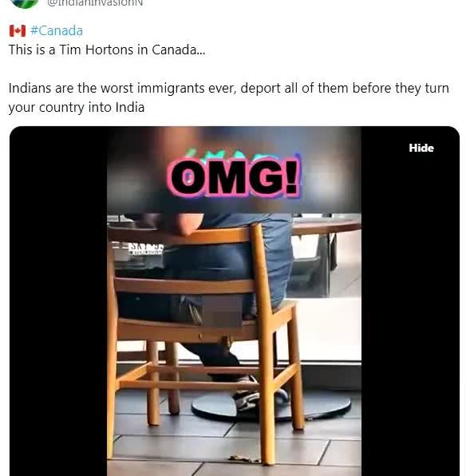
Task: Click the left black letterbox bar of the video
Action: click(x=58, y=301)
